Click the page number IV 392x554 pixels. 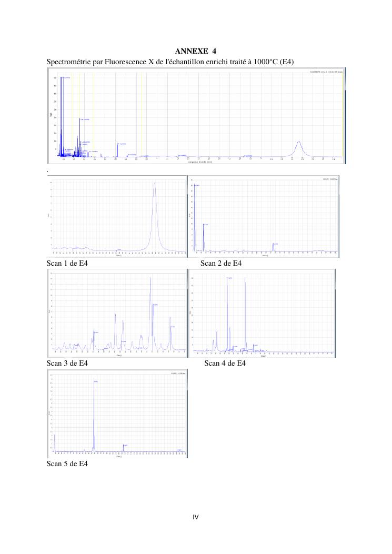[x=195, y=517]
